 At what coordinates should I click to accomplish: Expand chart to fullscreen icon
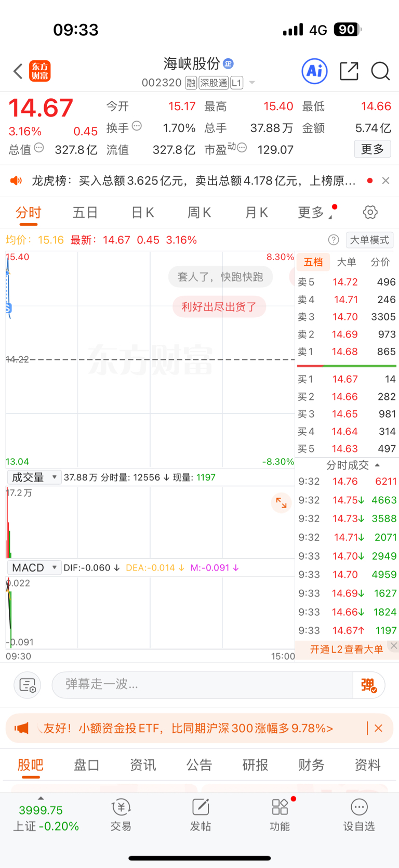coord(281,502)
